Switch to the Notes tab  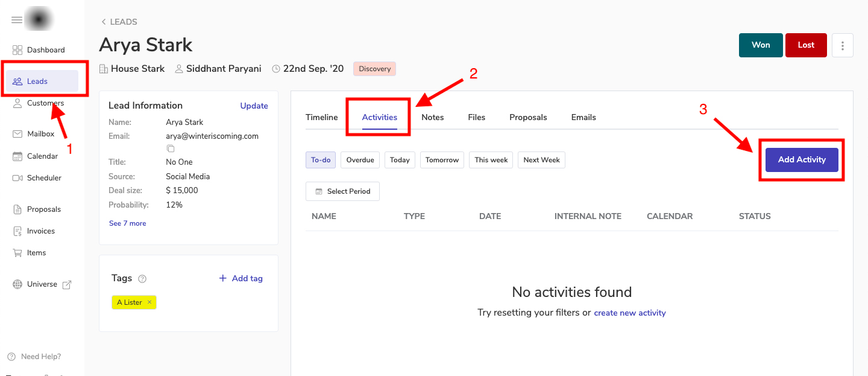click(x=432, y=117)
